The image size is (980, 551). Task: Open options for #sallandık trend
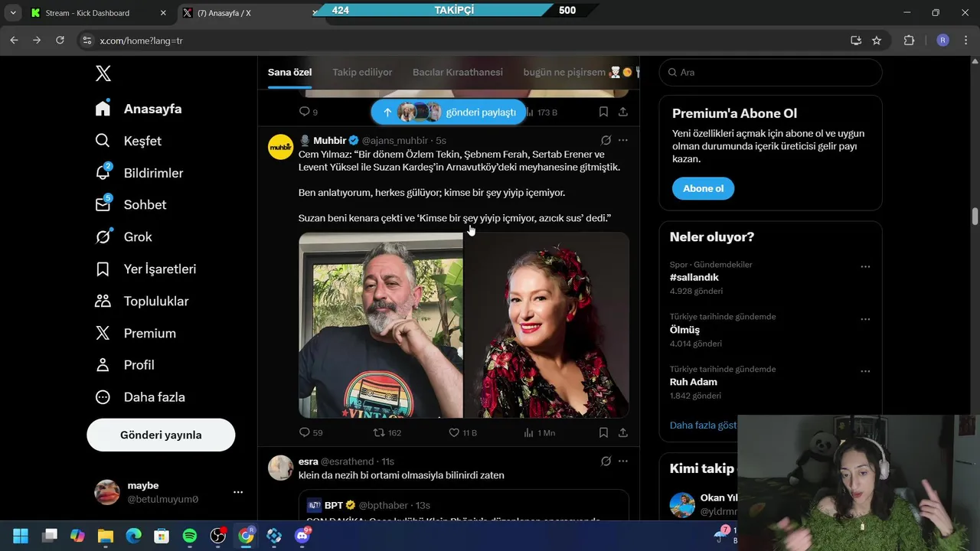[x=865, y=266]
